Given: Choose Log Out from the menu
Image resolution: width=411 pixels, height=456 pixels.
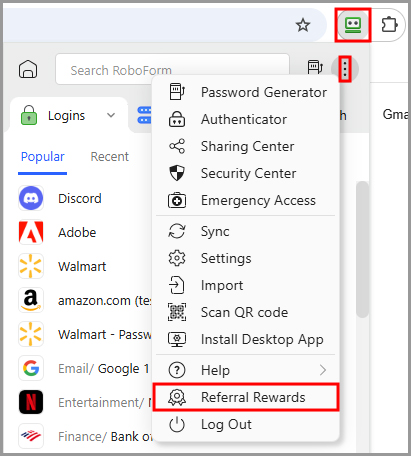Looking at the screenshot, I should coord(246,424).
